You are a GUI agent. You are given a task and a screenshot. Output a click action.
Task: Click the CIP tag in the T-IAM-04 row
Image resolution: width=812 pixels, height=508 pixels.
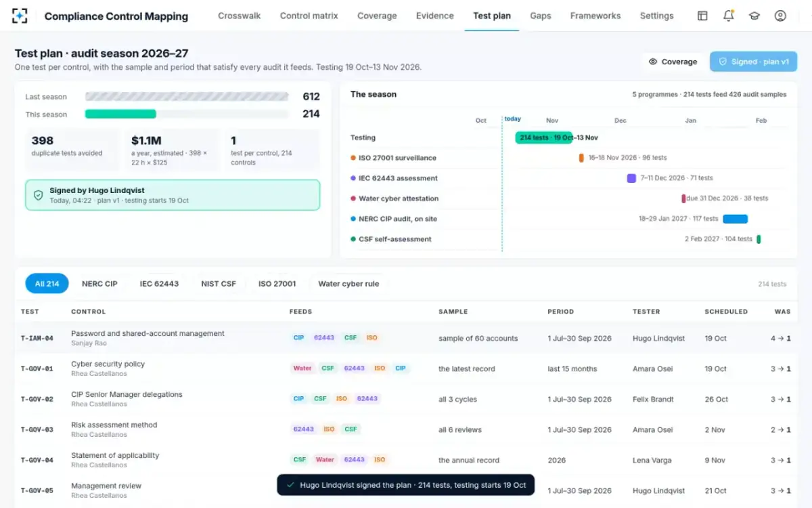click(x=298, y=338)
